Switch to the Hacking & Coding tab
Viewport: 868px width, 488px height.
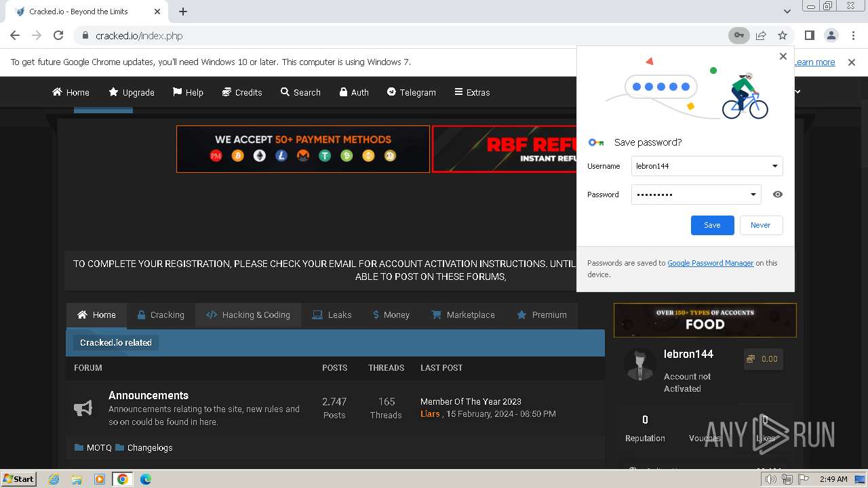[x=248, y=315]
